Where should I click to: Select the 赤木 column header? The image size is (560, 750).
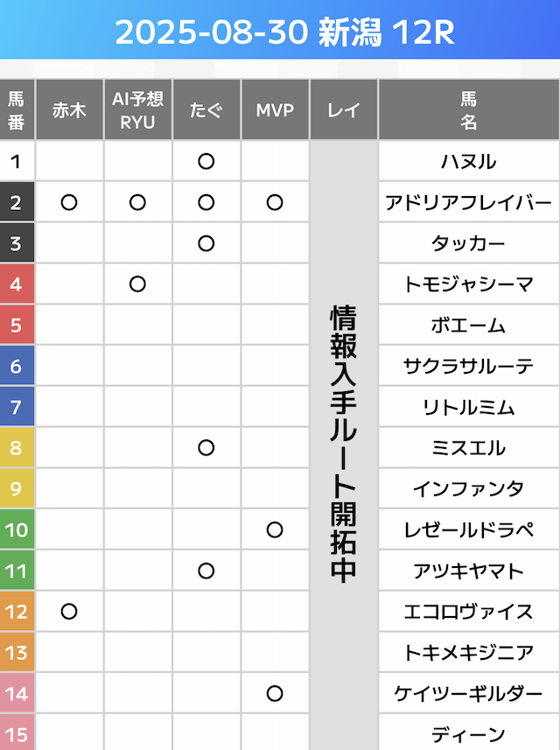click(x=69, y=110)
